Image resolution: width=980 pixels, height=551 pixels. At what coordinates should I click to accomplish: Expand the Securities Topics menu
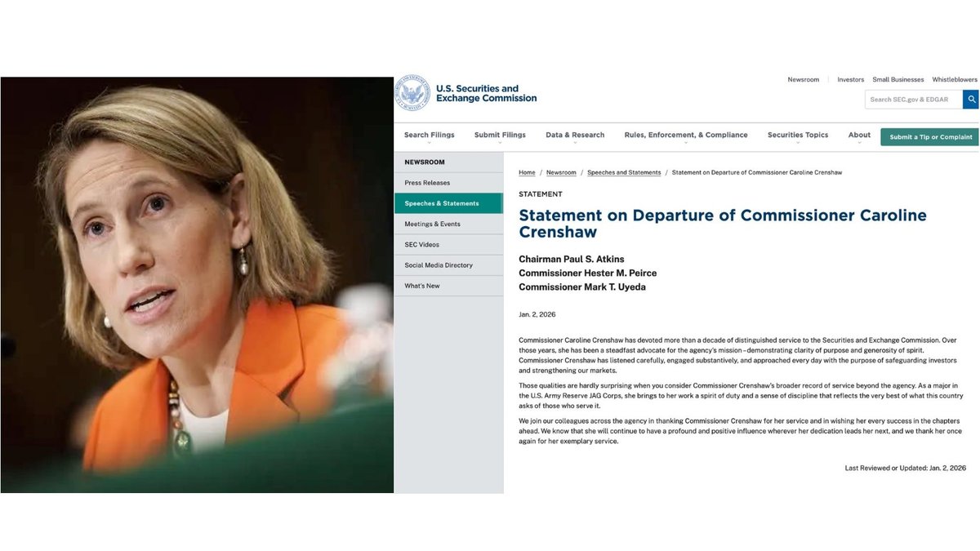pos(797,136)
